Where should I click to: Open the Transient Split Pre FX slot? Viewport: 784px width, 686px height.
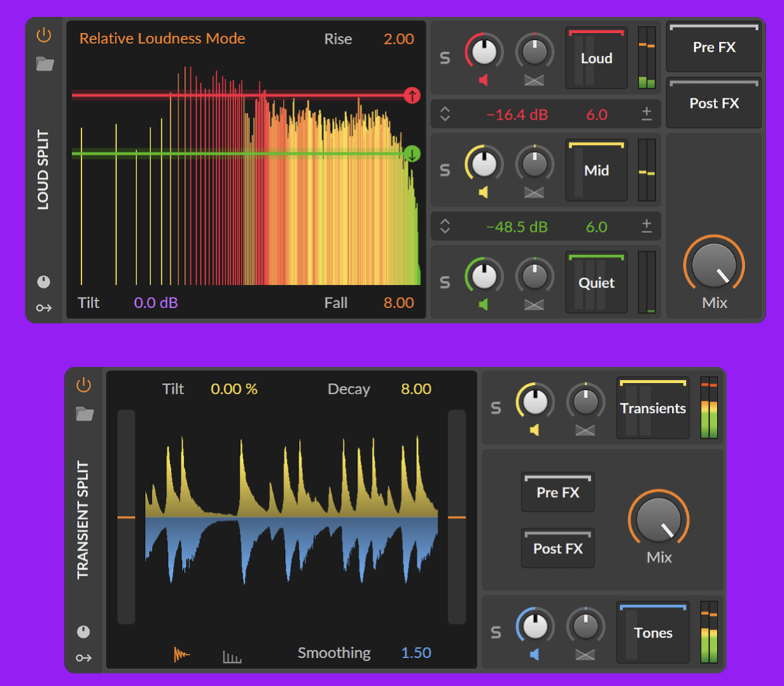click(558, 492)
